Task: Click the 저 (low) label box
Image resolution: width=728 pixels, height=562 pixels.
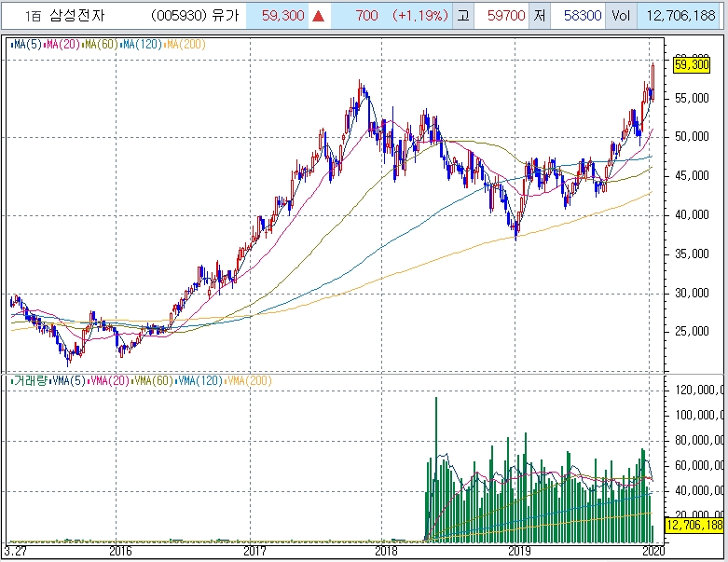Action: (540, 16)
